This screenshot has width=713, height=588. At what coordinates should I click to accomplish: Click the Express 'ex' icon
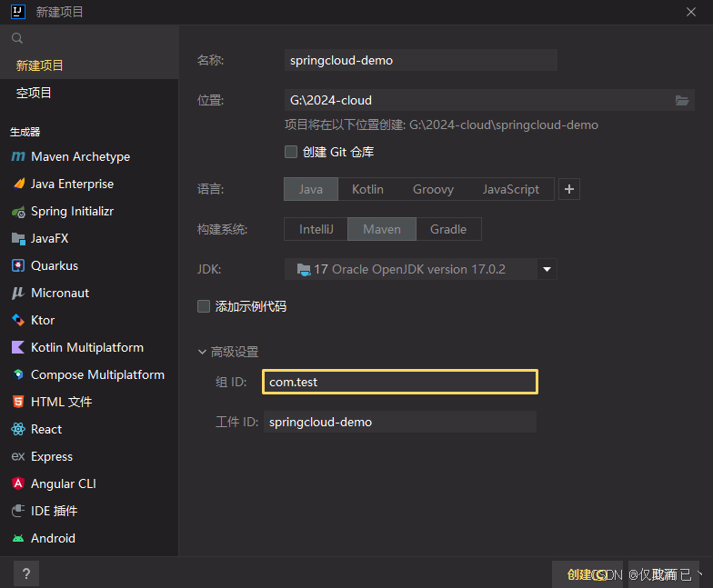(x=18, y=456)
